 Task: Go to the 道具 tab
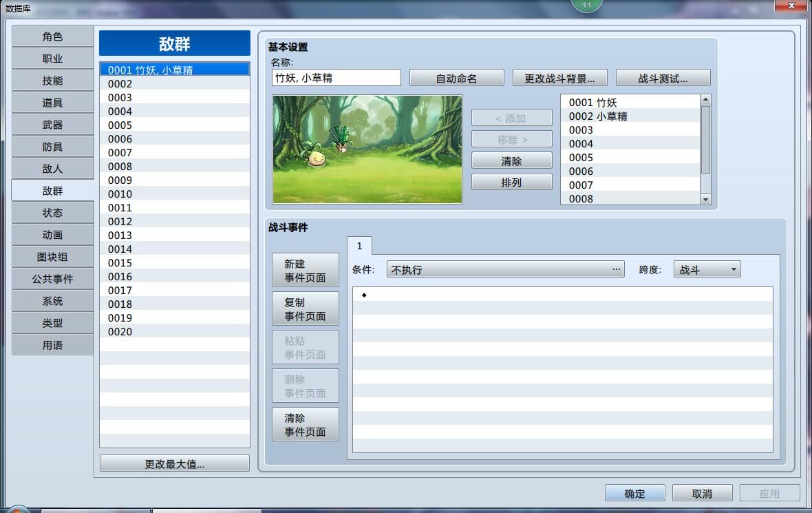[x=52, y=103]
